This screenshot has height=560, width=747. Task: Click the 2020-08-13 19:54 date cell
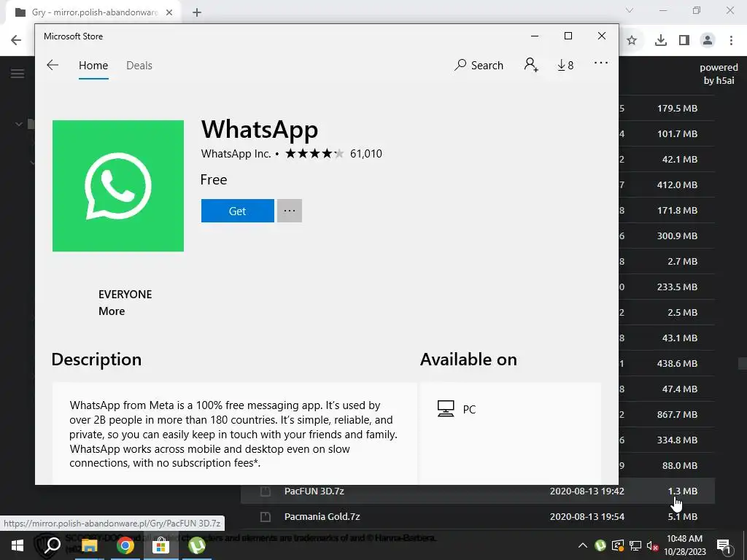pyautogui.click(x=587, y=517)
